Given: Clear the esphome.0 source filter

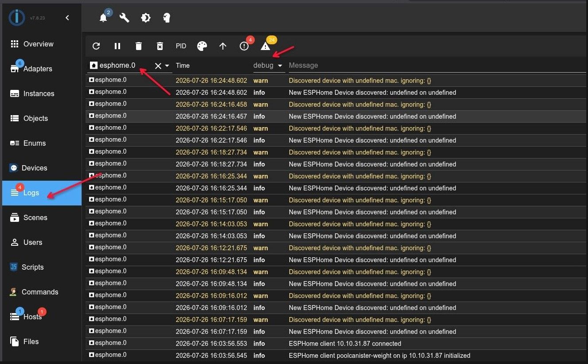Looking at the screenshot, I should (158, 66).
